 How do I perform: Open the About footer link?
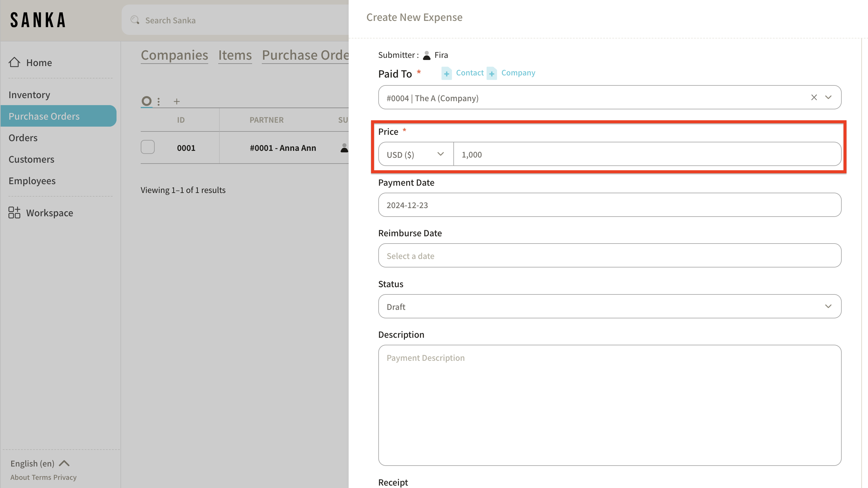(x=20, y=477)
